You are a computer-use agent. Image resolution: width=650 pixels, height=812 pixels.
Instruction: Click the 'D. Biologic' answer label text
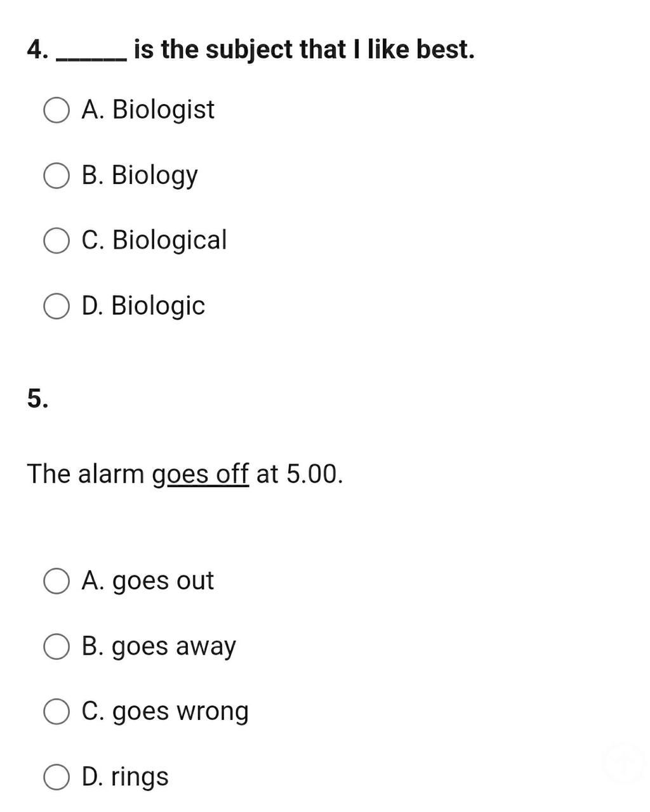[143, 306]
